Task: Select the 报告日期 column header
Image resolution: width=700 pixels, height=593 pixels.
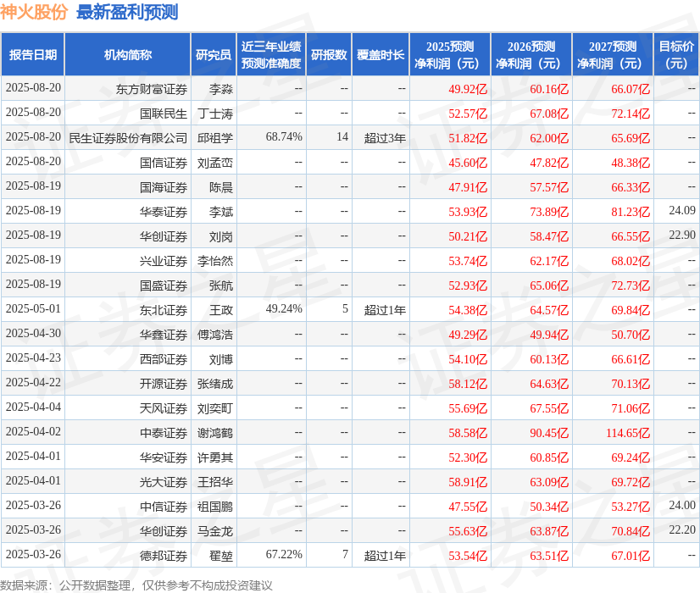Action: (33, 54)
